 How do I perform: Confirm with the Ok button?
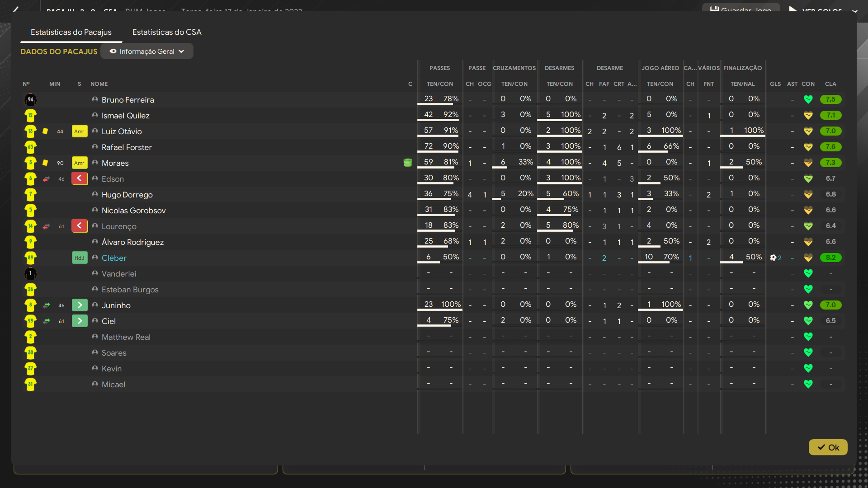[828, 447]
